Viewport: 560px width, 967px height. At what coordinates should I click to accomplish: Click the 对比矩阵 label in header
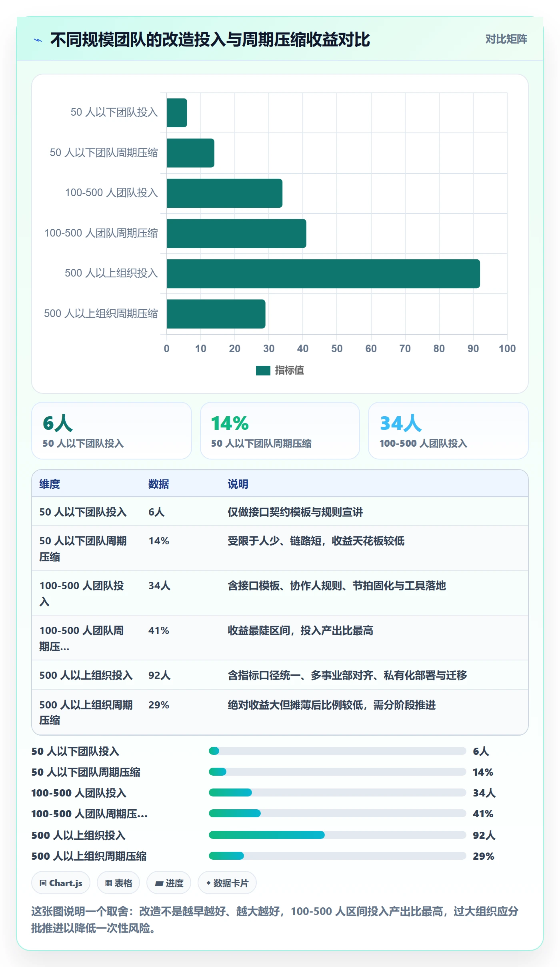(x=506, y=39)
